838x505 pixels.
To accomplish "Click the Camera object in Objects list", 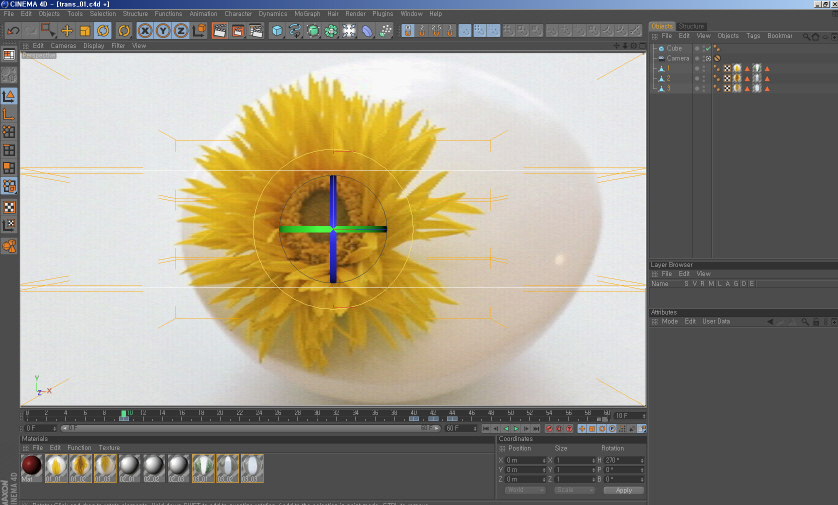I will [x=677, y=58].
